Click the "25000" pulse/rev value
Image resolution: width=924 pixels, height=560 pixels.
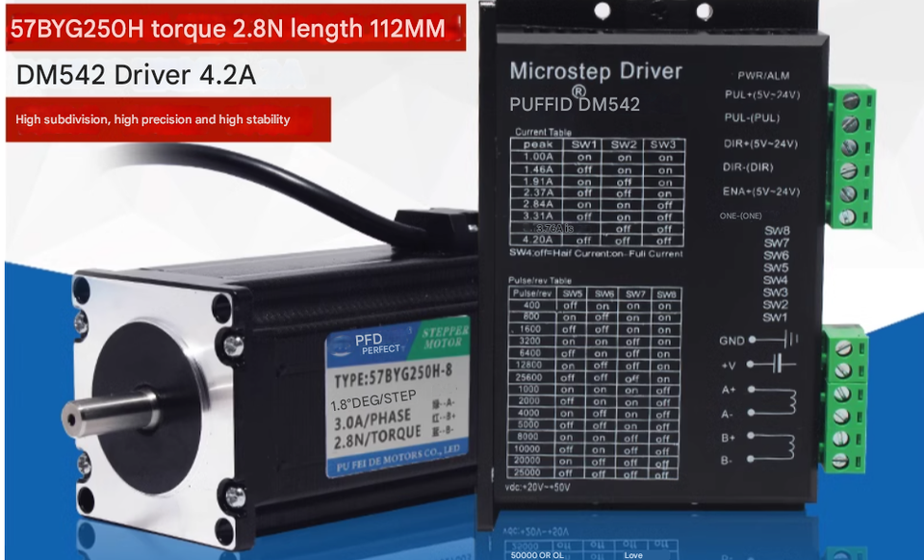point(526,472)
